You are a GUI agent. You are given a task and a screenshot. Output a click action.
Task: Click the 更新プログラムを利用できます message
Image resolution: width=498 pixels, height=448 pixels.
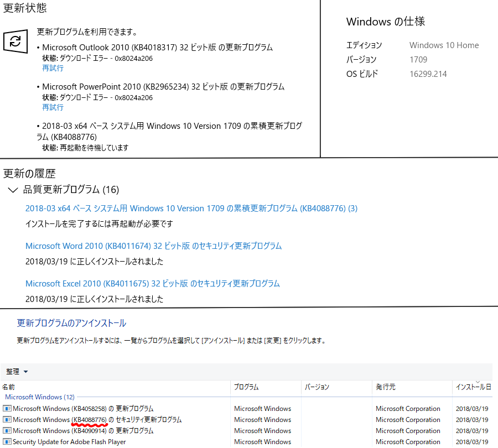(87, 32)
